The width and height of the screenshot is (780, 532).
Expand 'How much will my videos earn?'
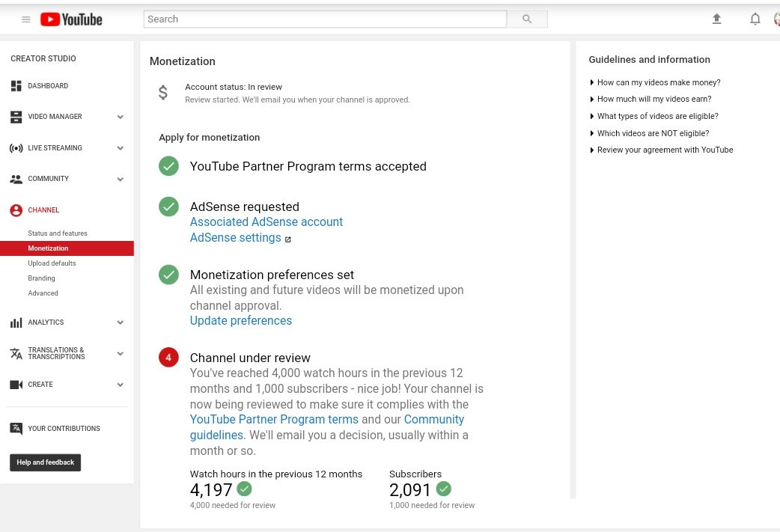(x=650, y=99)
